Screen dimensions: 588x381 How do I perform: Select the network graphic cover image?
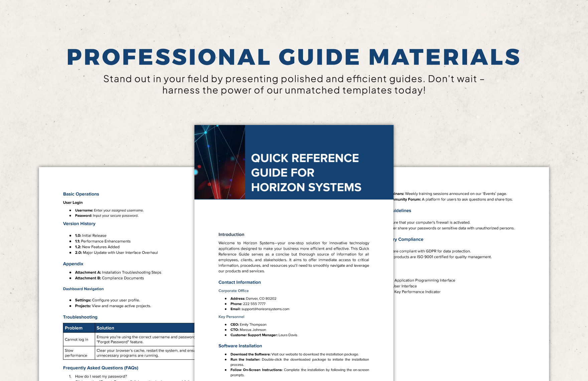coord(220,162)
